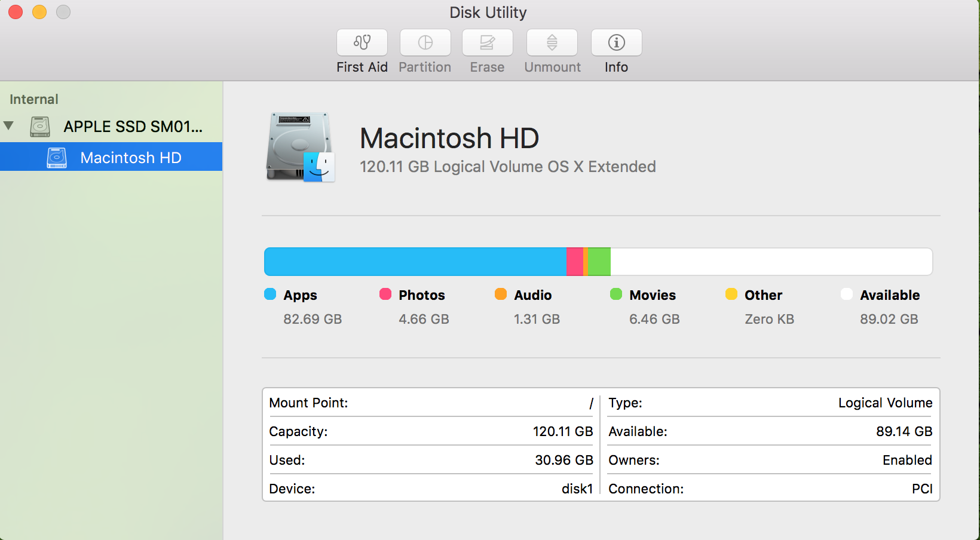The image size is (980, 540).
Task: Click the "Photos" legend label
Action: [x=422, y=295]
